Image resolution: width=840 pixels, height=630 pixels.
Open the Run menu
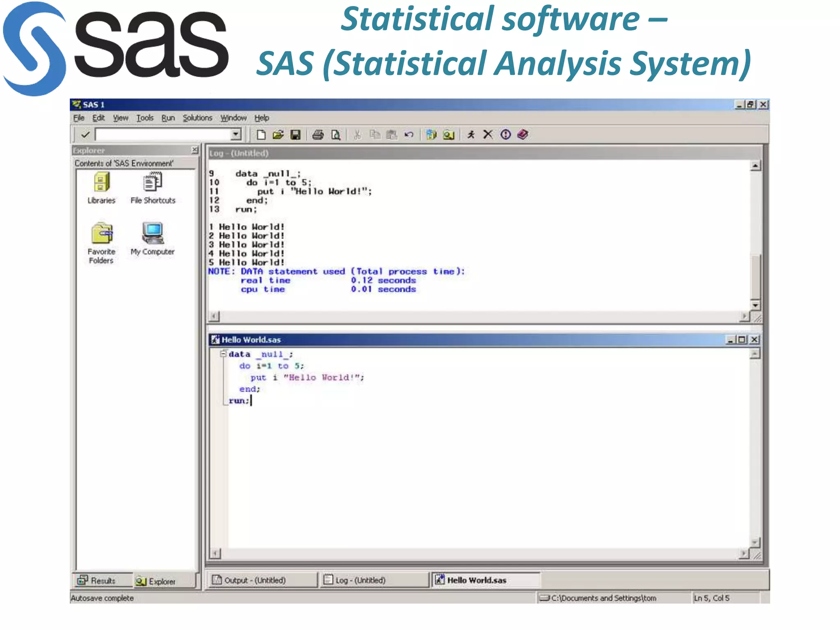(x=168, y=118)
